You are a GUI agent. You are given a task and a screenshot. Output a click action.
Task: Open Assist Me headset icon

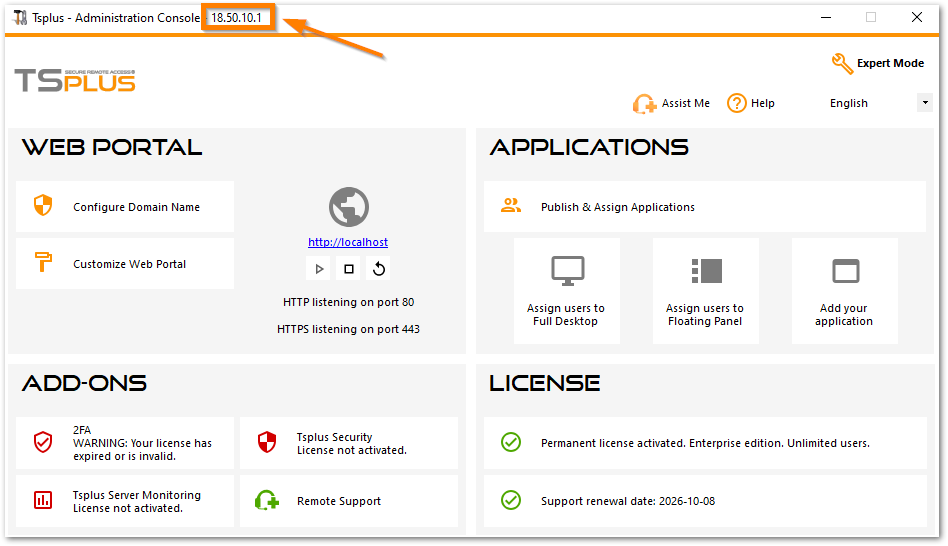(644, 103)
